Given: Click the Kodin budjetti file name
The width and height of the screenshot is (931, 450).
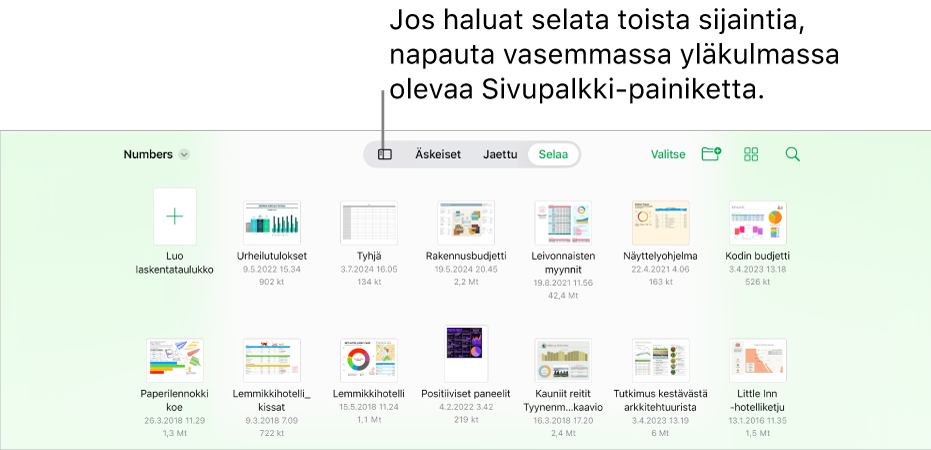Looking at the screenshot, I should (758, 256).
